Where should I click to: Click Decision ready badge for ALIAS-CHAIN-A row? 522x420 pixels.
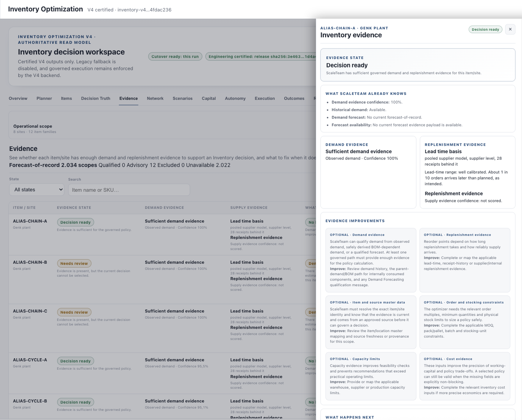tap(75, 222)
